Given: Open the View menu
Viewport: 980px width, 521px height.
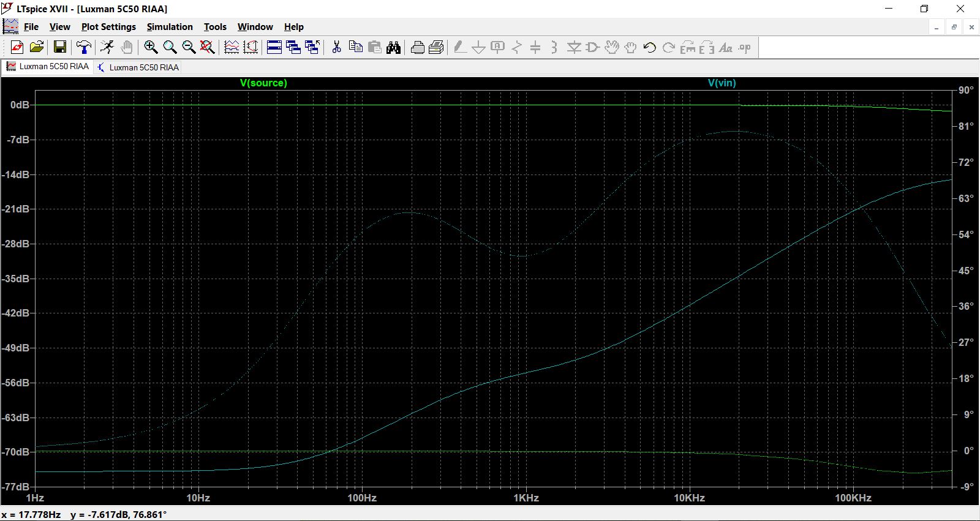Looking at the screenshot, I should pos(60,27).
